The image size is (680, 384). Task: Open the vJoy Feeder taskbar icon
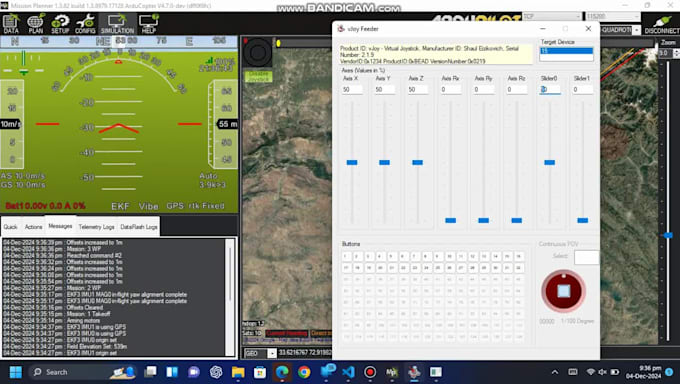coord(414,372)
